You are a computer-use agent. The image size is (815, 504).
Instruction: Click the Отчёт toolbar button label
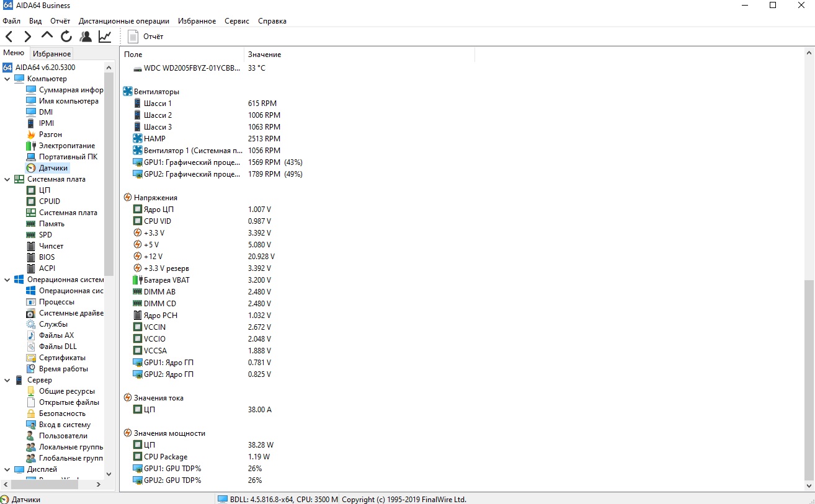click(153, 37)
